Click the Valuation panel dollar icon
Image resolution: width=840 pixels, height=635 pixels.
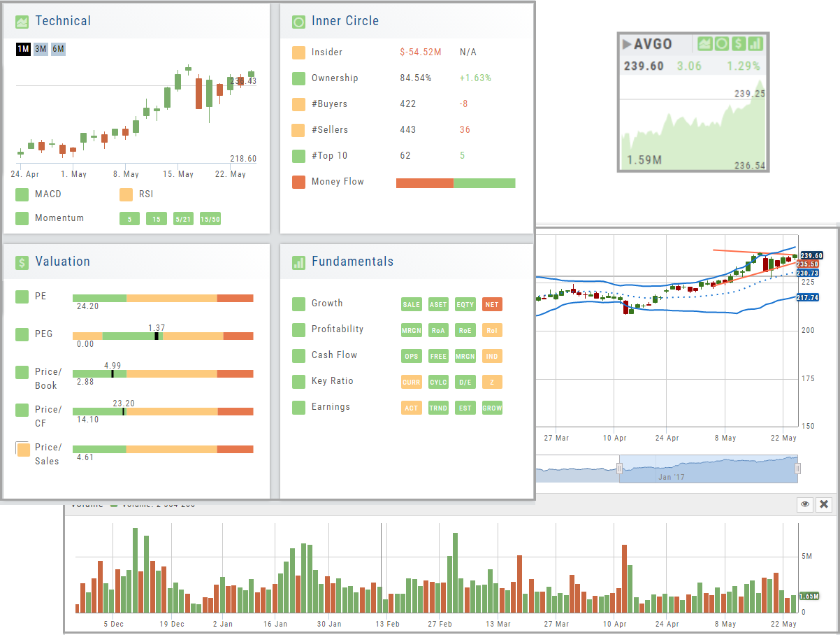[x=22, y=262]
